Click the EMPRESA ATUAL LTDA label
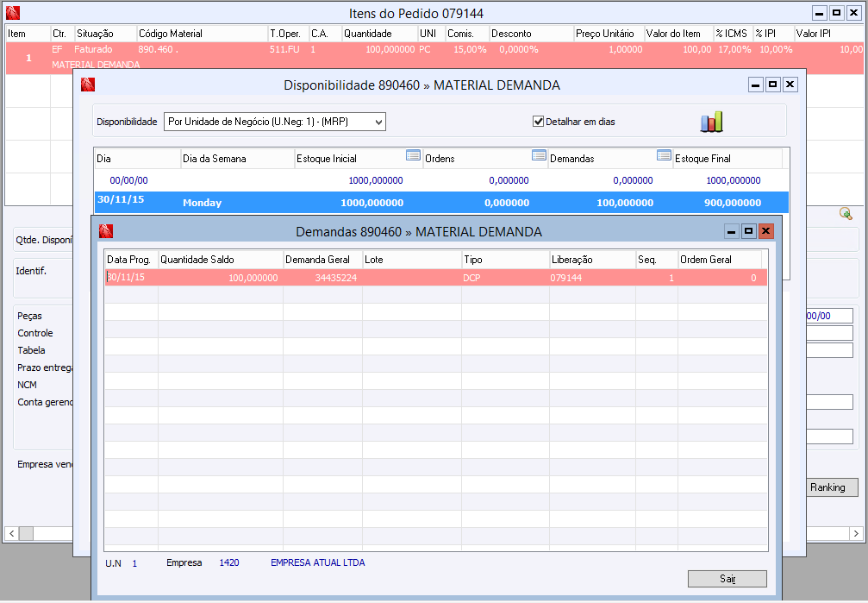The width and height of the screenshot is (868, 603). pyautogui.click(x=318, y=562)
